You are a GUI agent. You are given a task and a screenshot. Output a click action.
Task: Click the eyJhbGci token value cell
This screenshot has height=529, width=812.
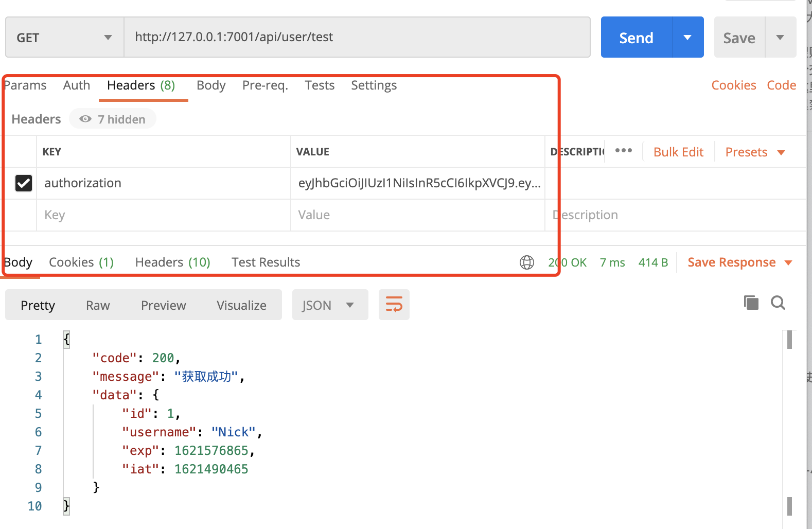pyautogui.click(x=418, y=183)
